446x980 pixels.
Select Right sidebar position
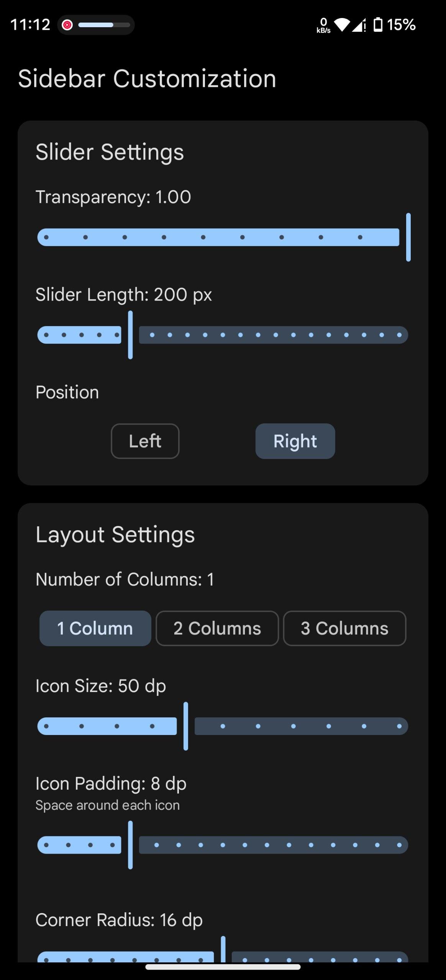pyautogui.click(x=295, y=441)
